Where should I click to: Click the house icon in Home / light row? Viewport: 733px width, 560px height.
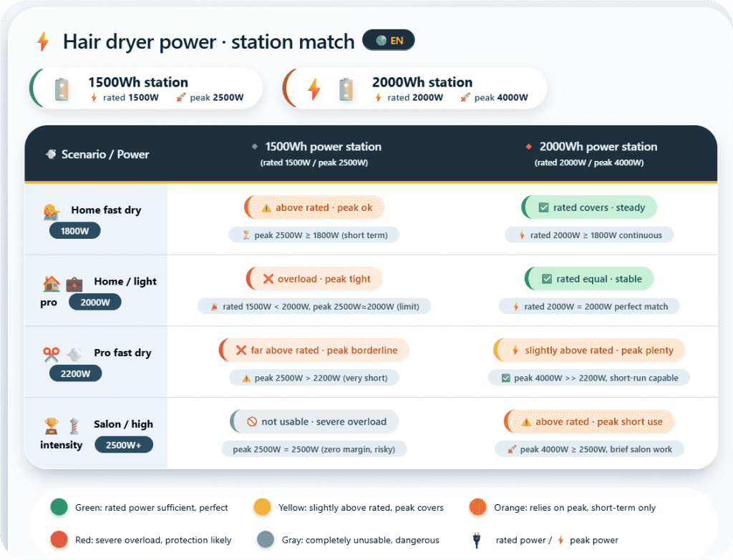(51, 283)
